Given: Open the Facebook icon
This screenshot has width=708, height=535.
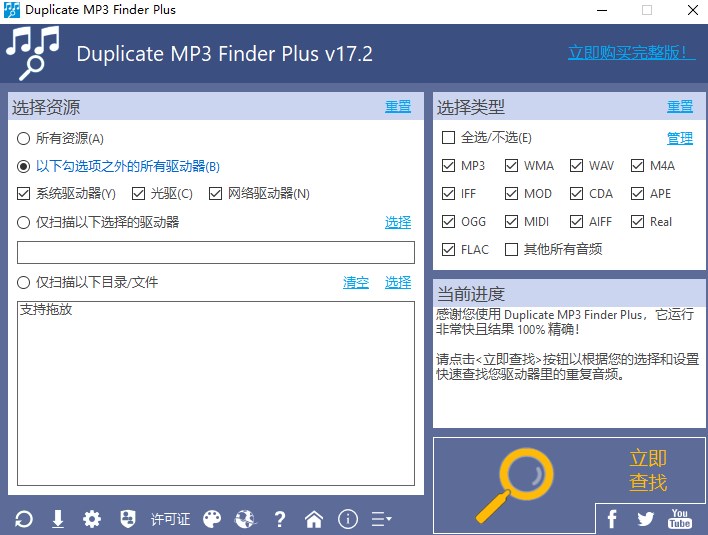Looking at the screenshot, I should coord(612,519).
